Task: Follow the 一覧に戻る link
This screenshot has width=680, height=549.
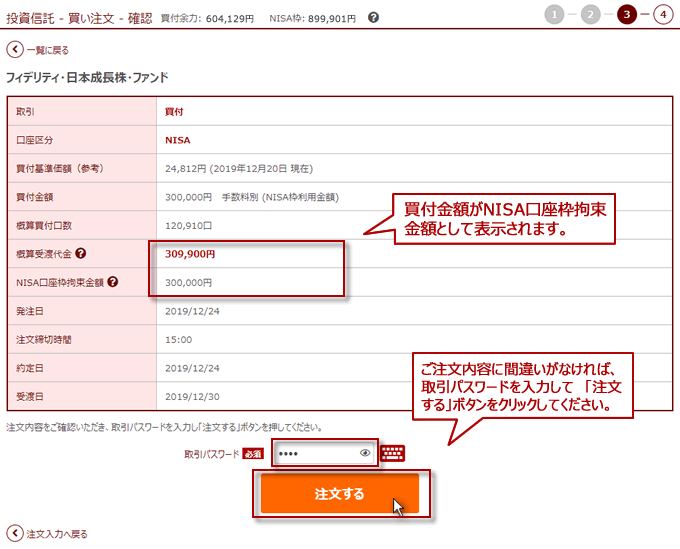Action: [x=48, y=50]
